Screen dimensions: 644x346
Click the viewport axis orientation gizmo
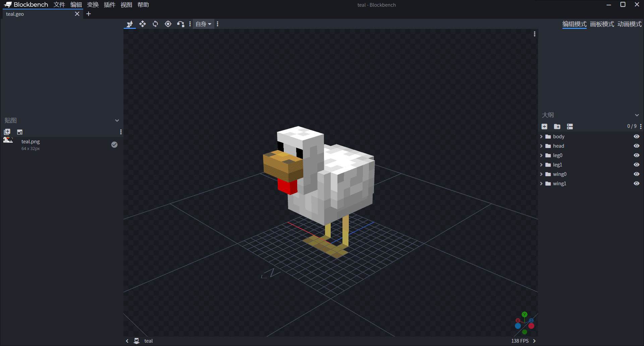[525, 323]
